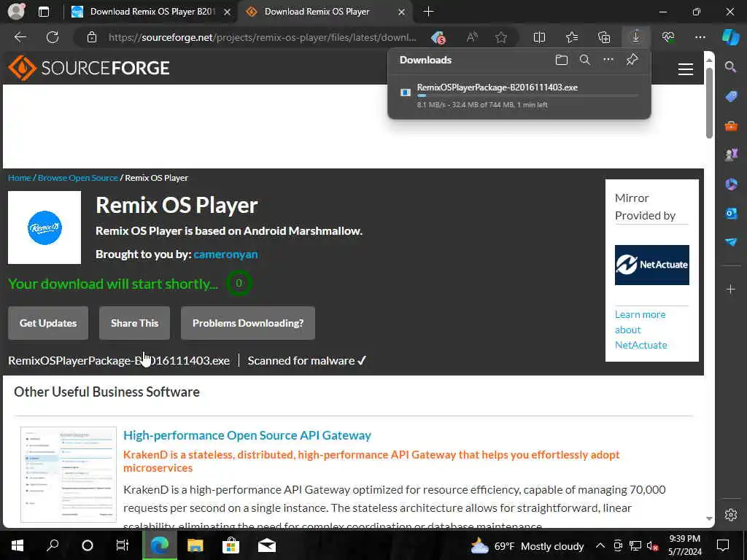Open File Explorer from taskbar

click(195, 545)
